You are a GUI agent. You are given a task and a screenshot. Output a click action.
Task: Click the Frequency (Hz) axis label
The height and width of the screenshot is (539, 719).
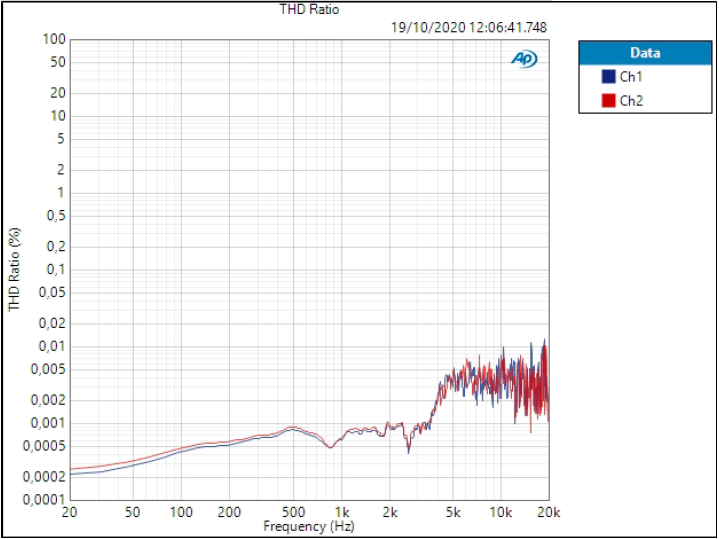(x=309, y=526)
